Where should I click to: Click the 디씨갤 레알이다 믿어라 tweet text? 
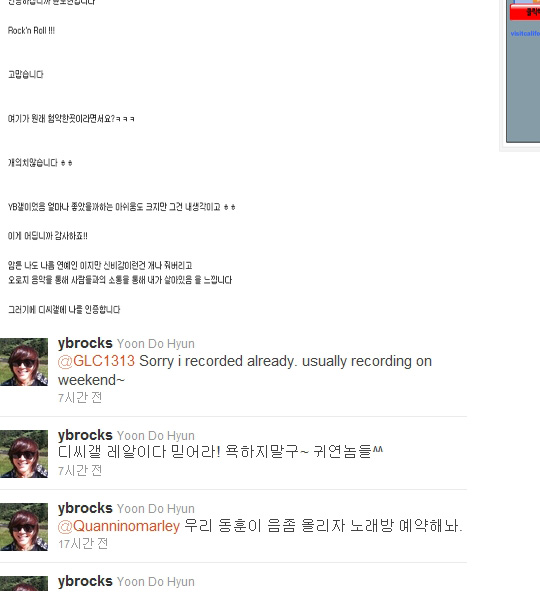click(x=220, y=452)
